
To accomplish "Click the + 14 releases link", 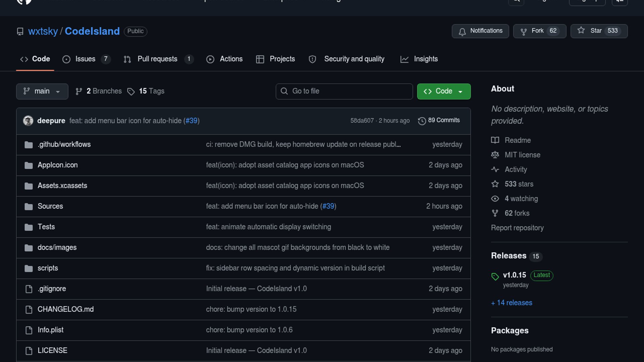I will (512, 303).
